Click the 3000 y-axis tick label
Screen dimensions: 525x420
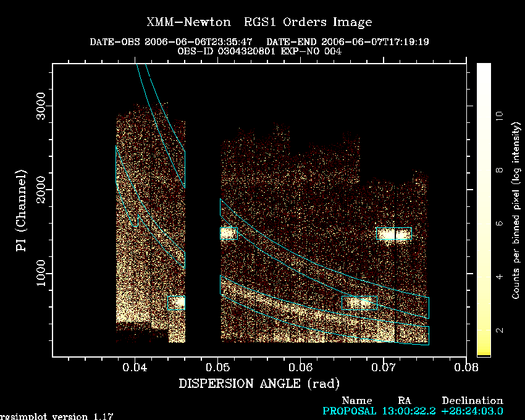click(x=41, y=106)
